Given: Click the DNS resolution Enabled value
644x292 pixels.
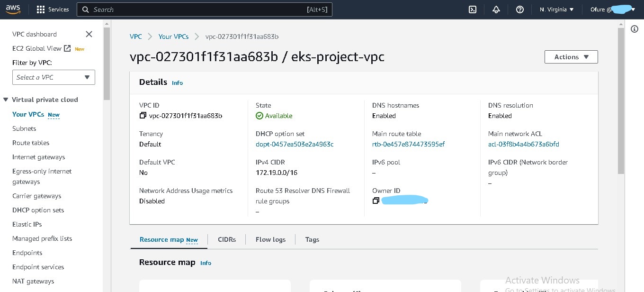Looking at the screenshot, I should [500, 116].
